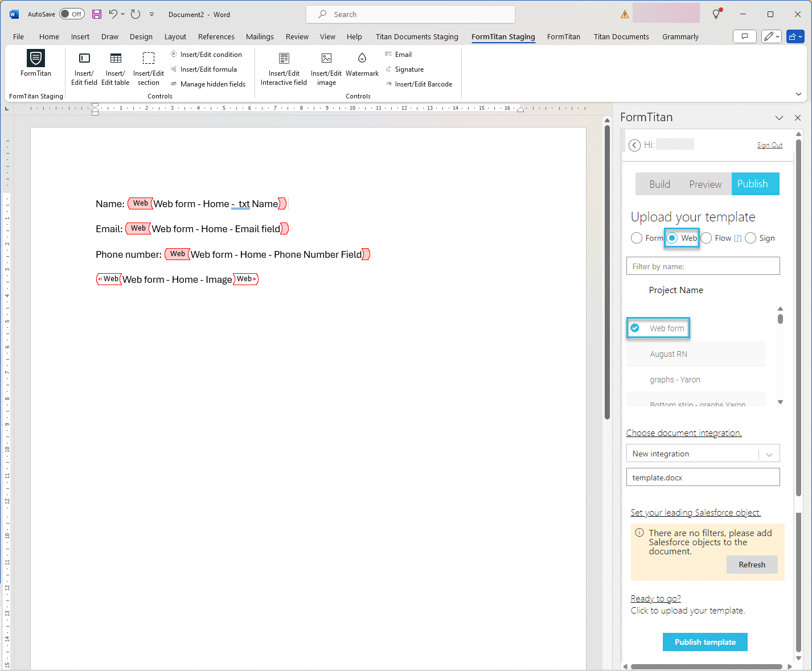Viewport: 812px width, 671px height.
Task: Toggle the Web form project checkmark
Action: click(635, 328)
